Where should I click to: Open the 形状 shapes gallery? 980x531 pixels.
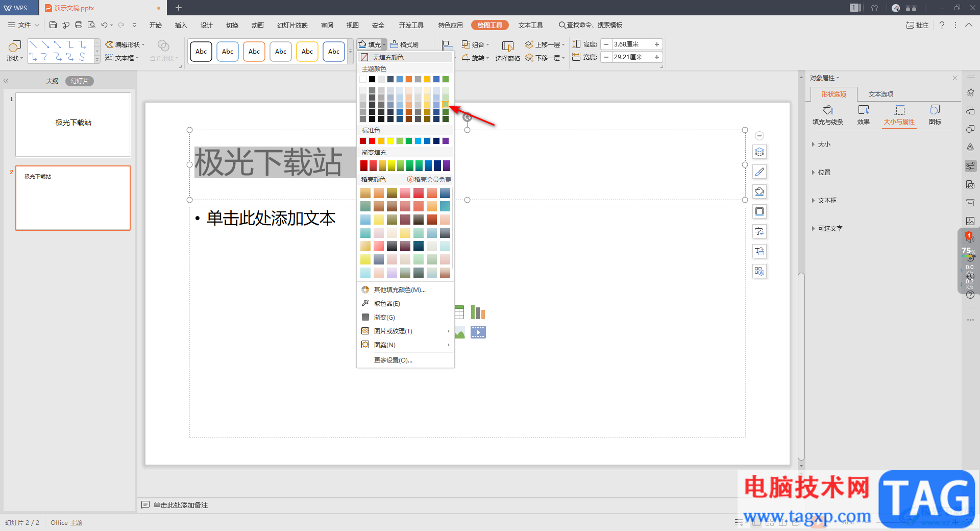pos(14,51)
